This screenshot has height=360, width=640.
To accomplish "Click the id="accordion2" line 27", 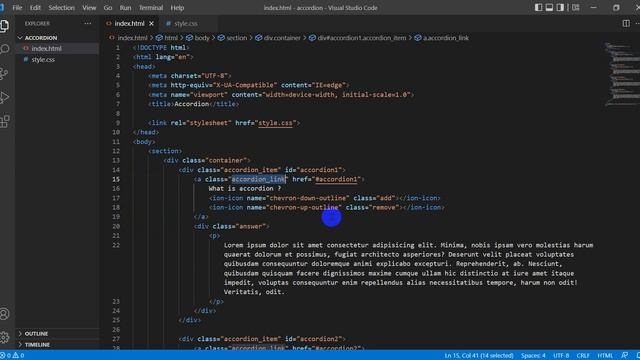I will [262, 339].
